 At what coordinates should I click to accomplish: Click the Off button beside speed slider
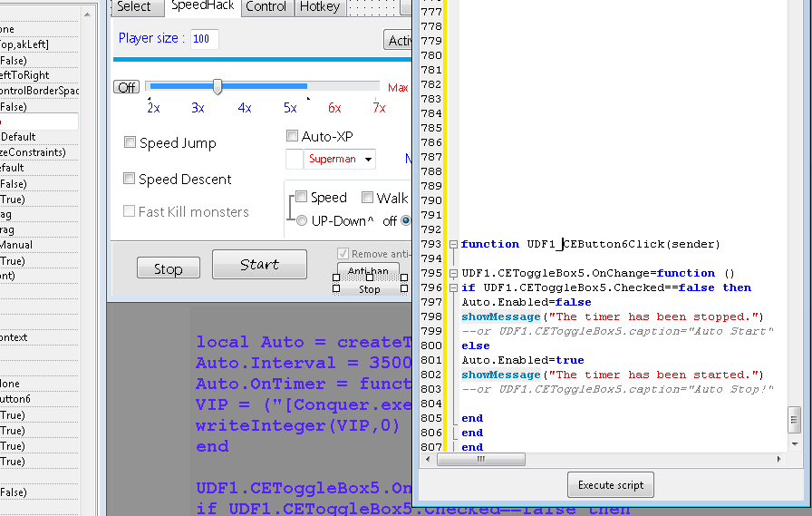(x=126, y=87)
